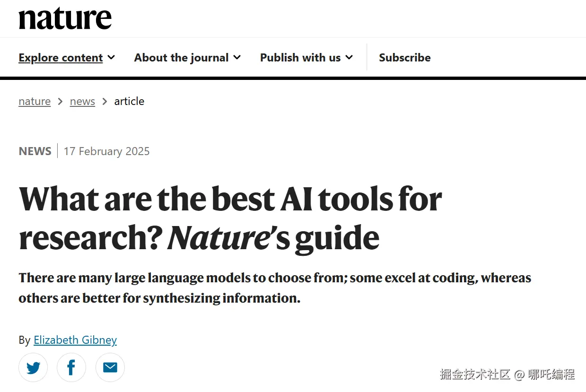This screenshot has height=392, width=586.
Task: Open the nature logo homepage link
Action: (x=65, y=18)
